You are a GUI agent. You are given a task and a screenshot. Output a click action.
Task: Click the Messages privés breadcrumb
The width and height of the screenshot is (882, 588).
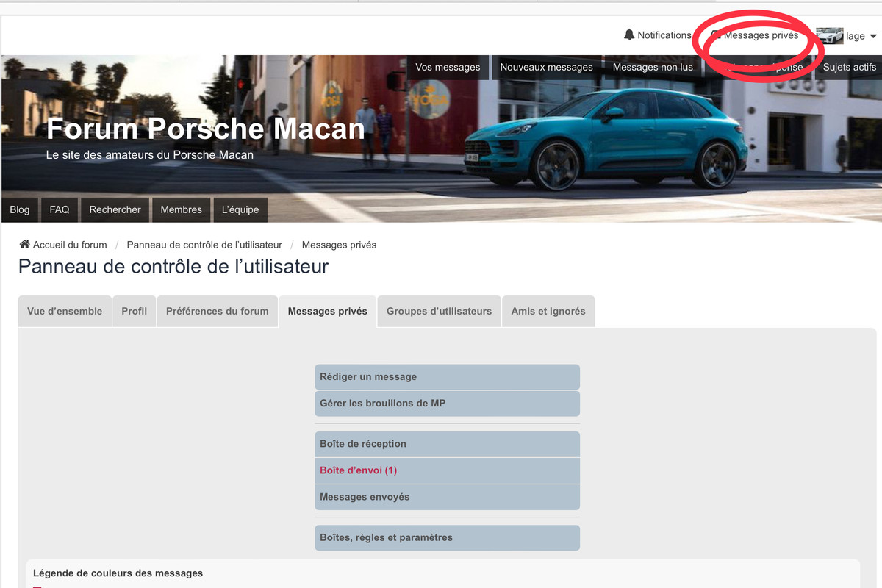(x=339, y=245)
